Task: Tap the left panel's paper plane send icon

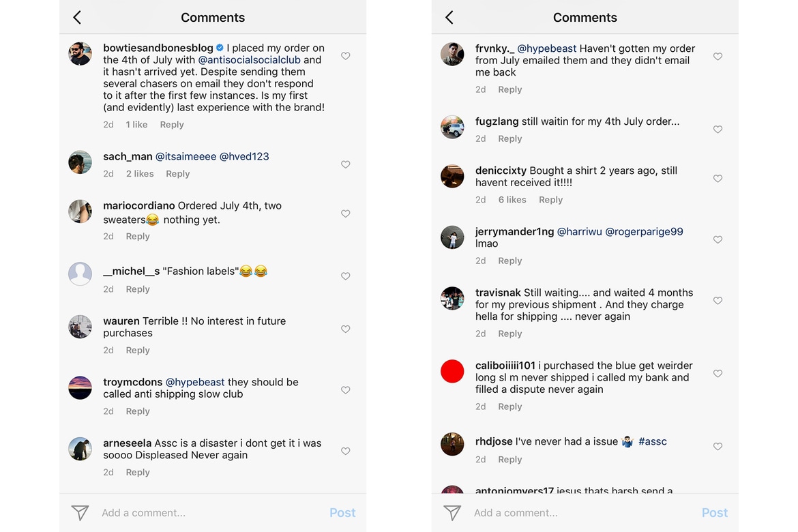Action: (80, 513)
